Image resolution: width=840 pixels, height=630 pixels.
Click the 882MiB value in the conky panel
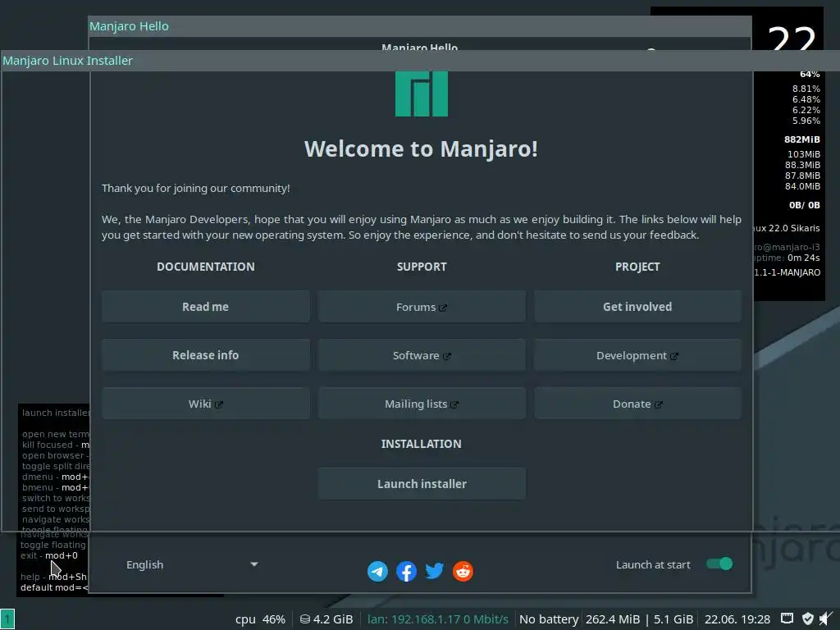[x=802, y=139]
